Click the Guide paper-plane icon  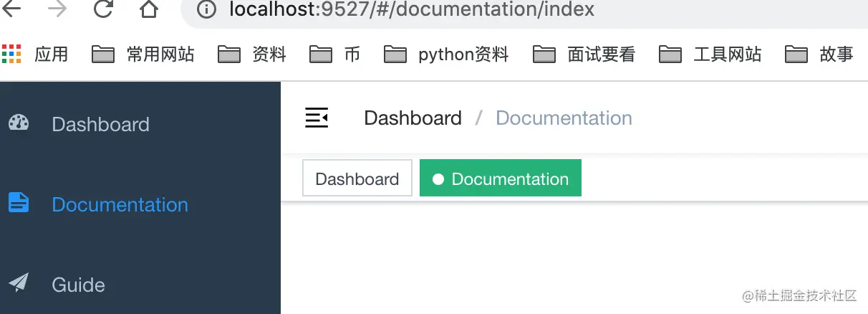click(19, 282)
